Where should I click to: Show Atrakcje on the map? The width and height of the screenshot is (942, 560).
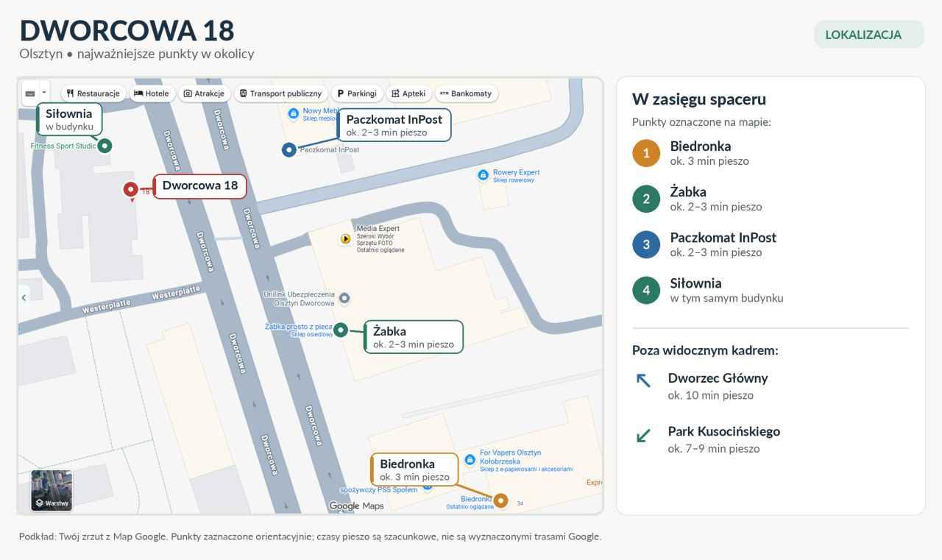204,93
